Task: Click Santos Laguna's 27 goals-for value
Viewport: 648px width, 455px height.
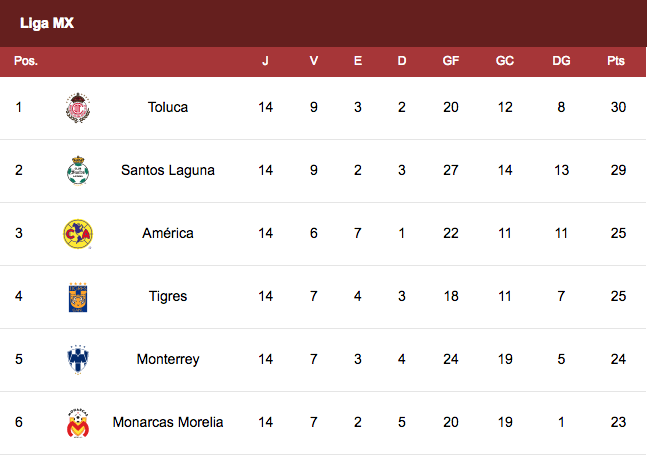Action: click(x=450, y=170)
